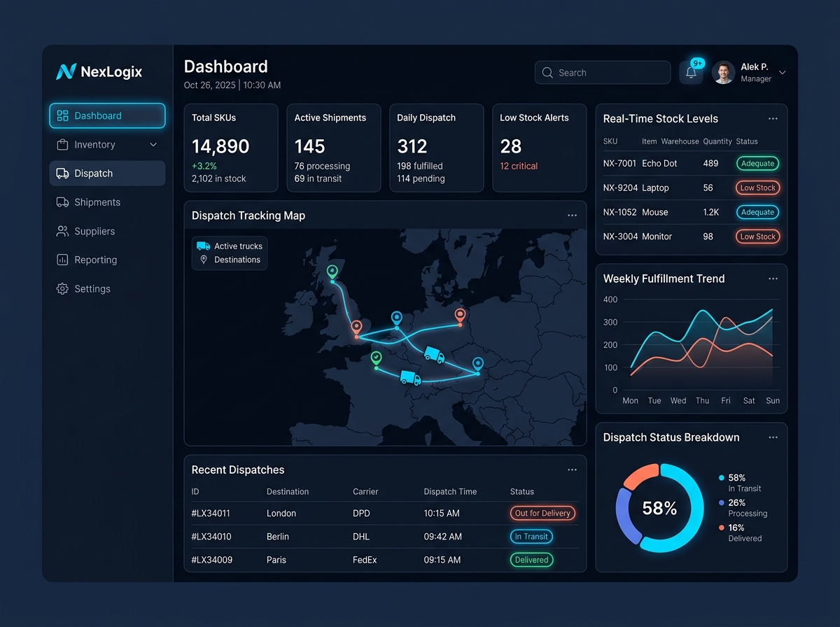Select dispatch ID #LX34011
Image resolution: width=840 pixels, height=627 pixels.
click(x=211, y=513)
